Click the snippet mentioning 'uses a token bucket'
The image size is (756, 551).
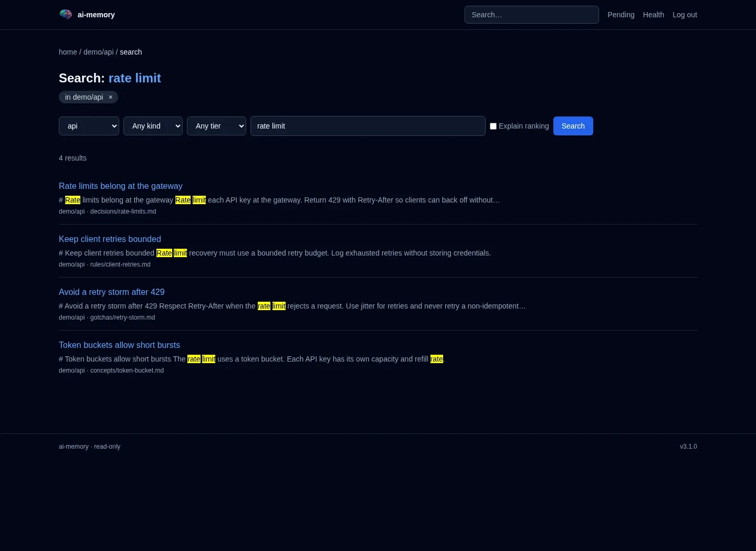coord(252,359)
